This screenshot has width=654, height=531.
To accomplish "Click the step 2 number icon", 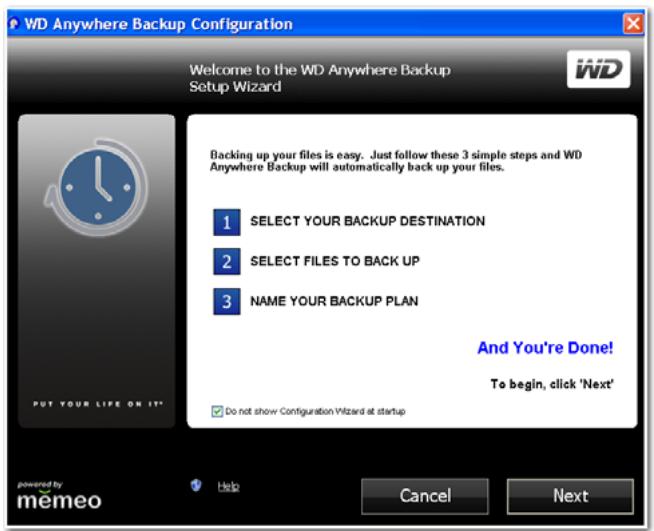I will coord(226,262).
